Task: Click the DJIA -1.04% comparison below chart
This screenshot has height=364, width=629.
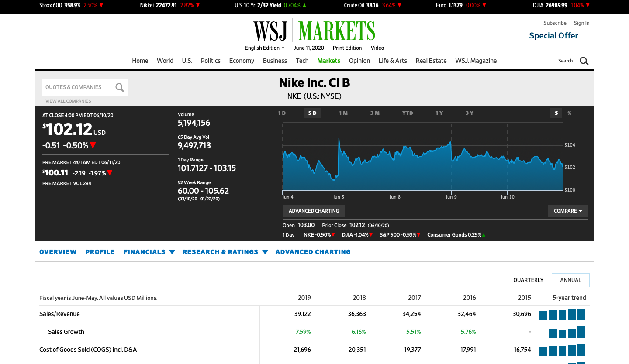Action: (x=357, y=235)
